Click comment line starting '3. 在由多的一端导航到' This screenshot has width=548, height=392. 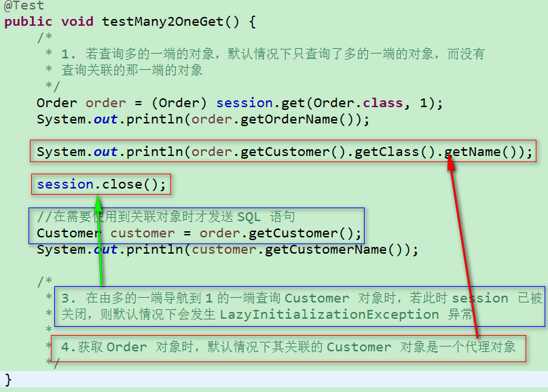coord(302,298)
